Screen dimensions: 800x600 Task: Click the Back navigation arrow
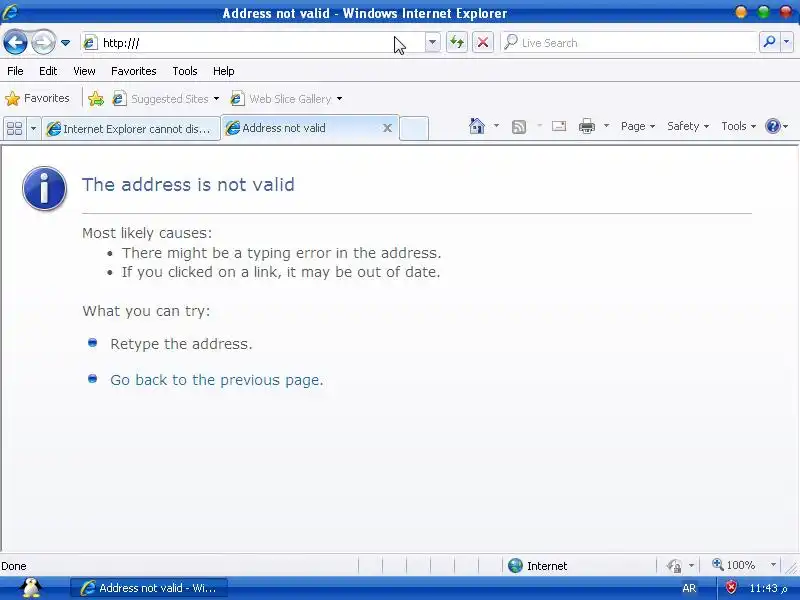(15, 42)
